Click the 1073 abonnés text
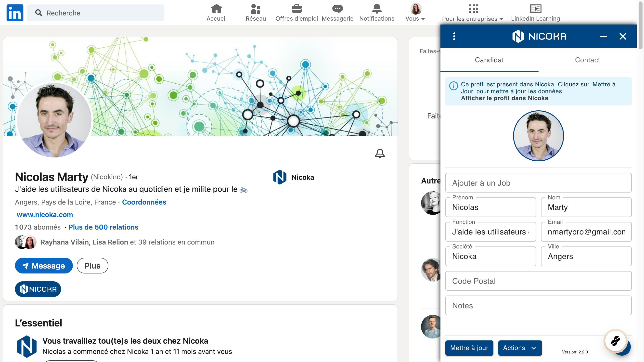Viewport: 644px width, 362px height. [38, 227]
